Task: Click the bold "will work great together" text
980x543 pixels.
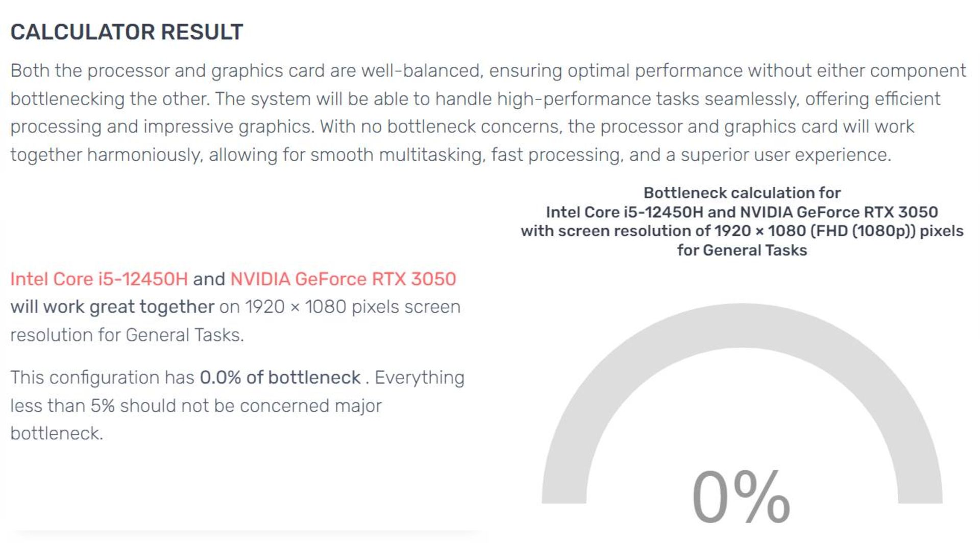Action: coord(112,307)
